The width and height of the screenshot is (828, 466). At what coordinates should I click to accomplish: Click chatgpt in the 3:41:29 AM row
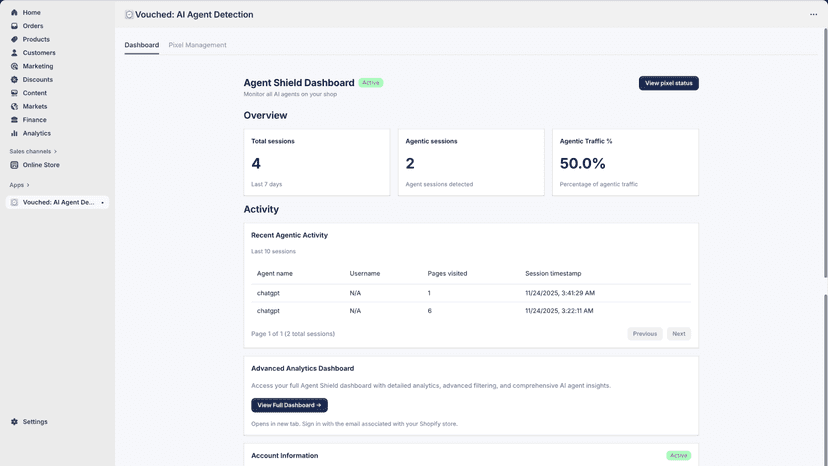tap(268, 293)
